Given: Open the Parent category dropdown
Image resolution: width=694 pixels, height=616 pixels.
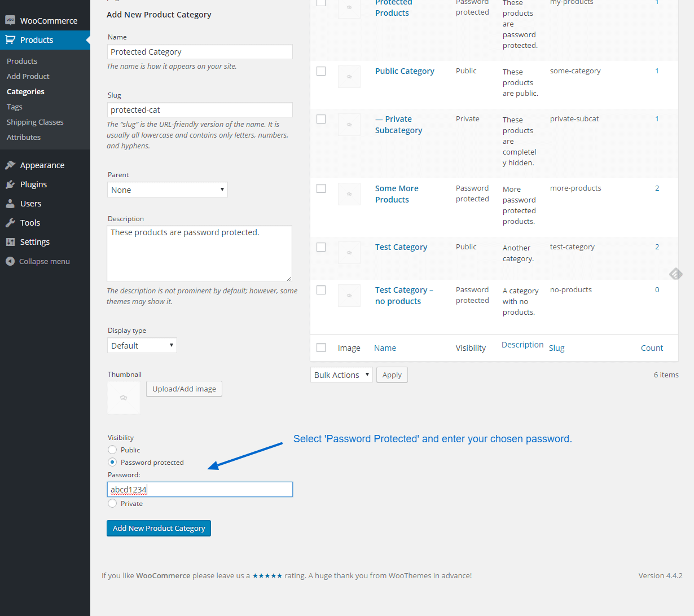Looking at the screenshot, I should click(167, 190).
